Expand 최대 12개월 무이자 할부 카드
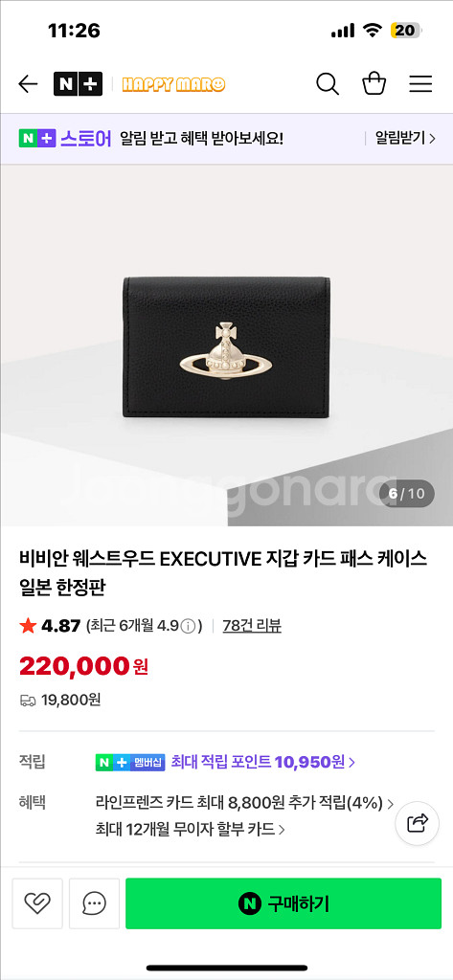Viewport: 453px width, 980px height. coord(191,830)
